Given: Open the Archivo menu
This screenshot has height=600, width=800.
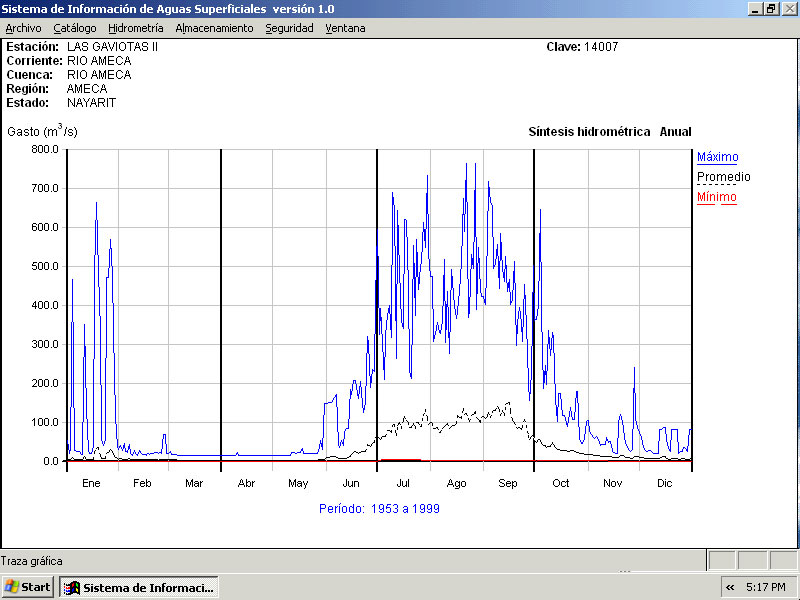Looking at the screenshot, I should point(23,28).
